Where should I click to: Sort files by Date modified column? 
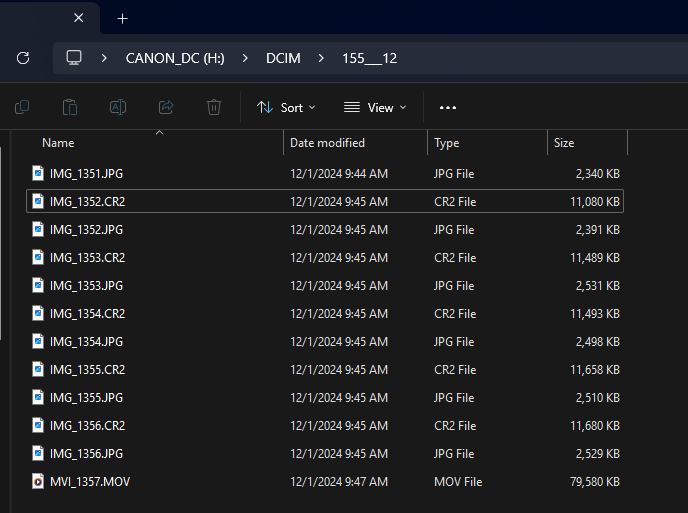pyautogui.click(x=327, y=143)
